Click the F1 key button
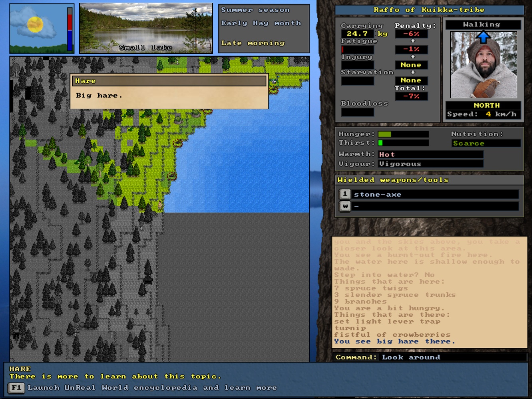This screenshot has height=399, width=532. point(16,388)
